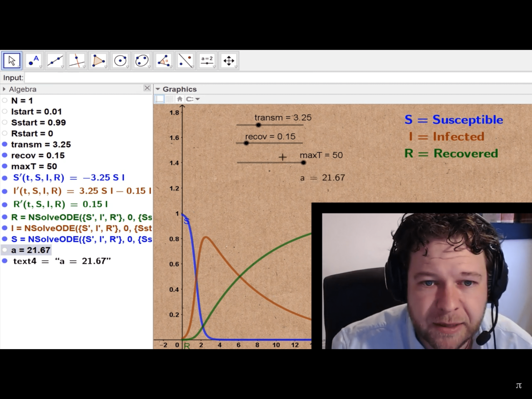Screen dimensions: 532x399
Task: Select the Move Graphics View tool
Action: [228, 61]
